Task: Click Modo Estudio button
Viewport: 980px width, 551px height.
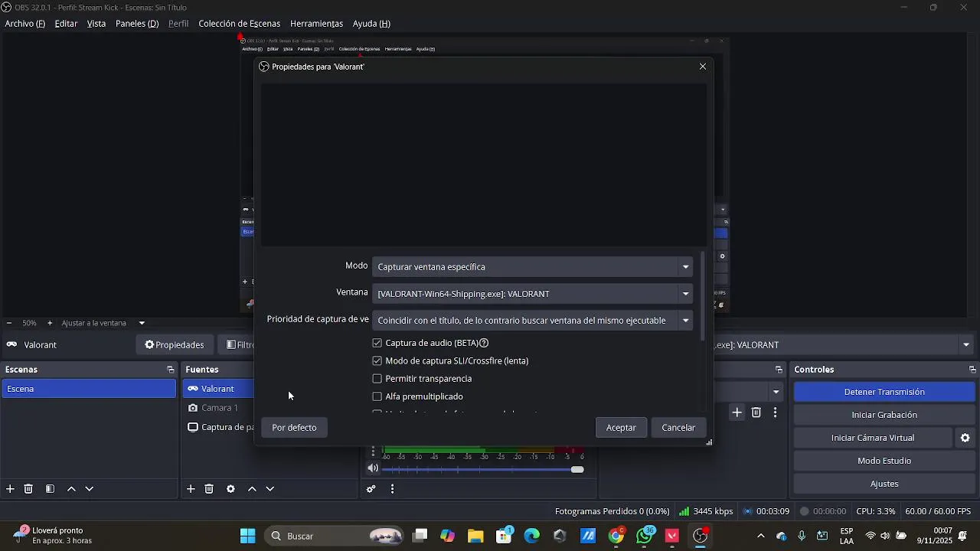Action: pyautogui.click(x=884, y=461)
